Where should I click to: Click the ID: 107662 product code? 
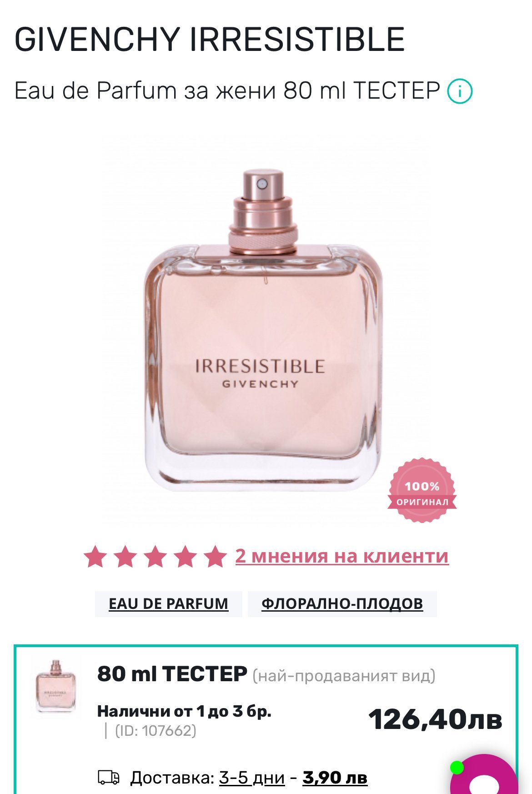point(156,731)
